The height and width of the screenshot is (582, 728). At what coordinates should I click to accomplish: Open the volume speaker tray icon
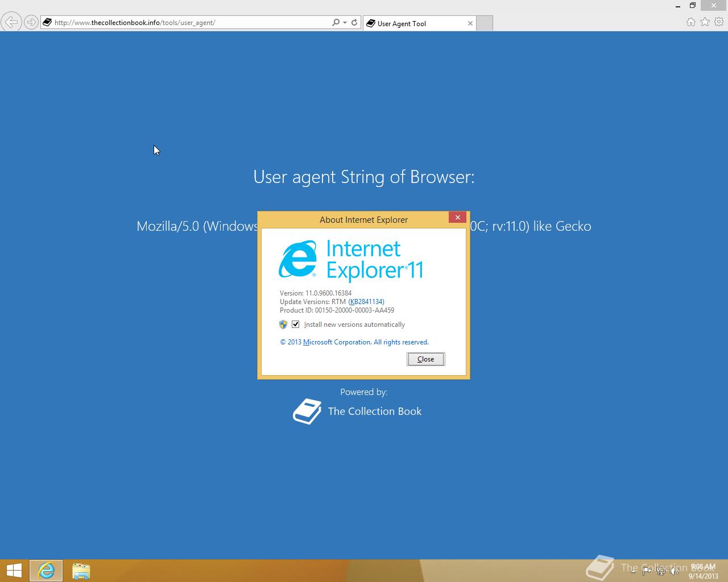(675, 571)
